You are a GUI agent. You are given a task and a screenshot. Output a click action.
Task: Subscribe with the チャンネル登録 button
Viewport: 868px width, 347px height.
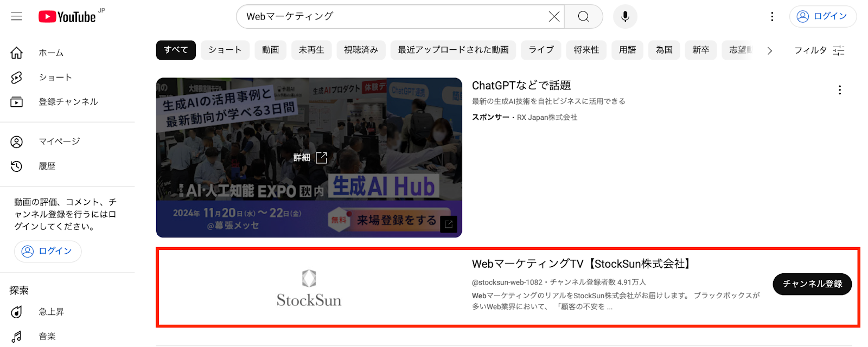pos(812,284)
